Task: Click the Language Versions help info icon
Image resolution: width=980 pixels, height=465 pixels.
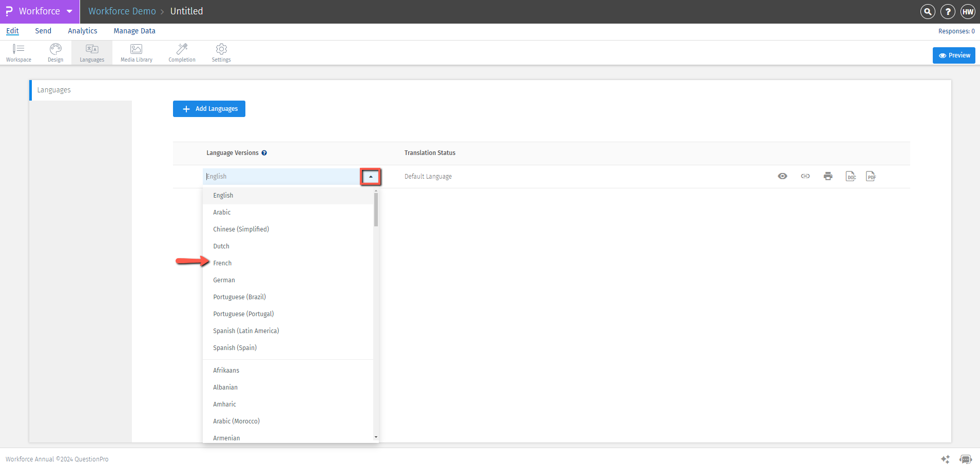Action: tap(264, 153)
